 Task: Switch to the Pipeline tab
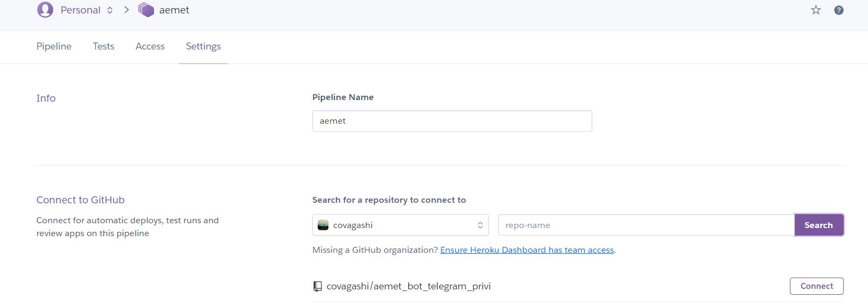tap(54, 46)
